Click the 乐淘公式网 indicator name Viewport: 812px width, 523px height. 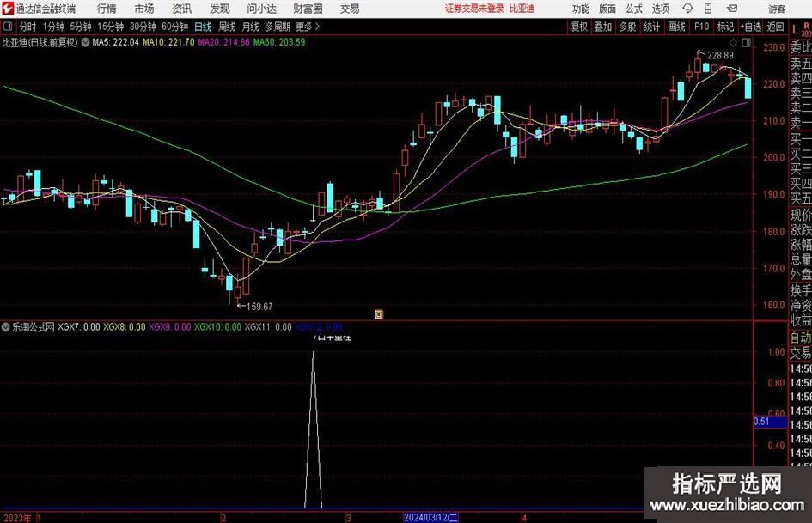tap(34, 327)
